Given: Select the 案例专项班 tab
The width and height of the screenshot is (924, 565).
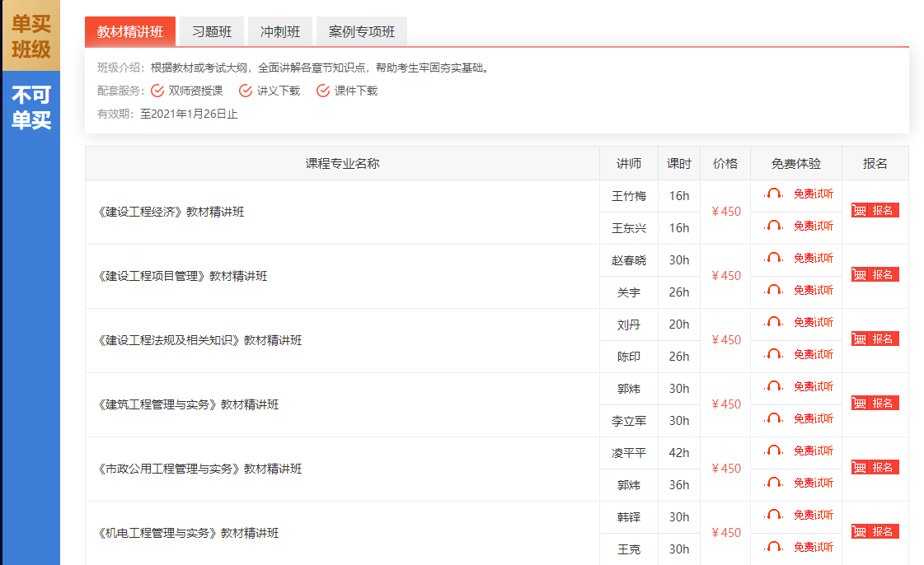Looking at the screenshot, I should coord(361,32).
